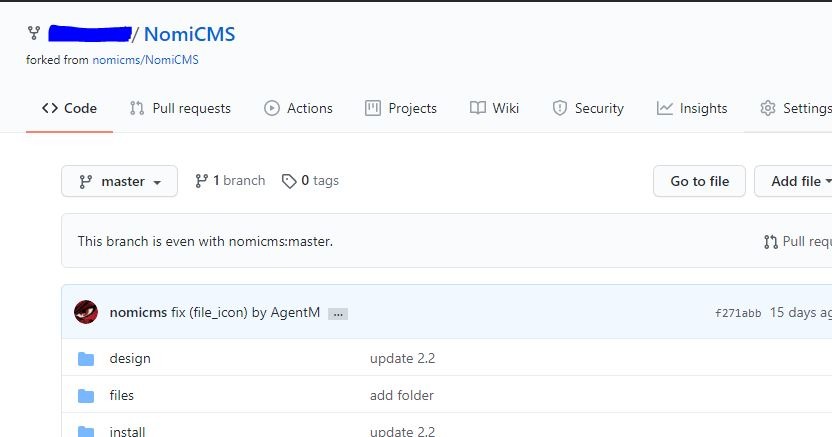Open the Insights tab
The width and height of the screenshot is (832, 437).
pyautogui.click(x=692, y=108)
